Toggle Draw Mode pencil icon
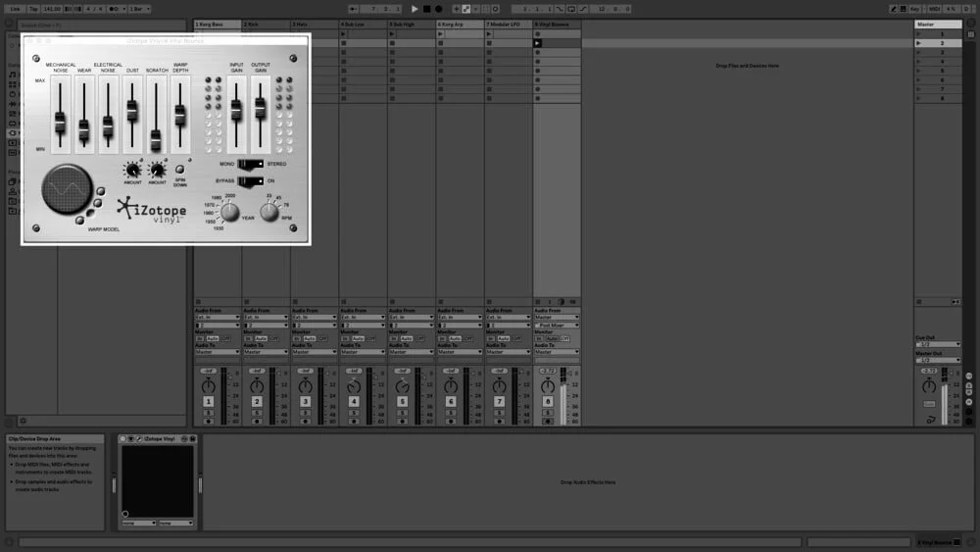Screen dimensions: 980x552 893,9
